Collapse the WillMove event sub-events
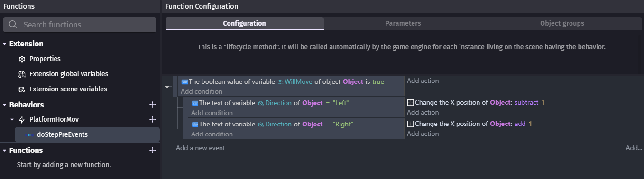The image size is (644, 179). point(167,88)
